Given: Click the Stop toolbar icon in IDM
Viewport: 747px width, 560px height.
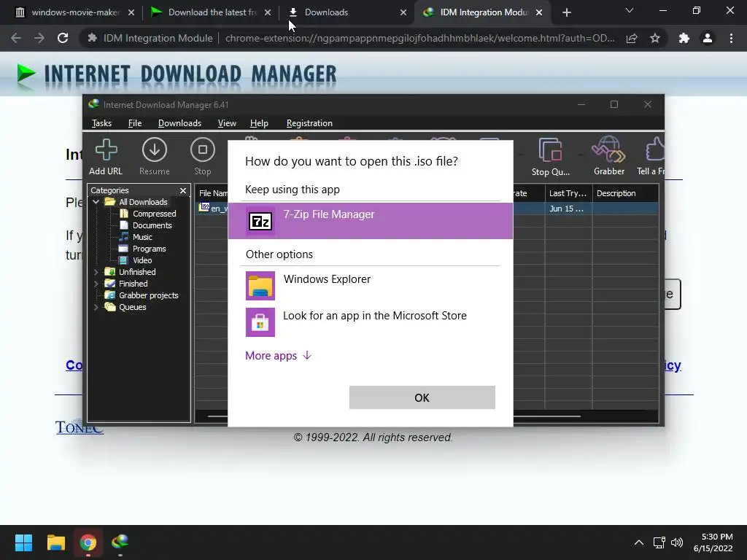Looking at the screenshot, I should [203, 157].
